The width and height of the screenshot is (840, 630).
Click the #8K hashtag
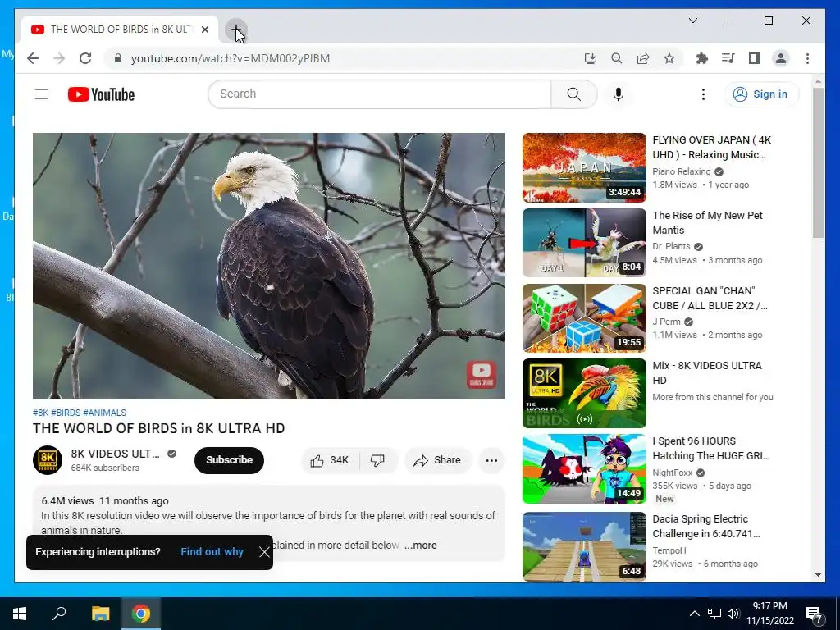[x=41, y=413]
